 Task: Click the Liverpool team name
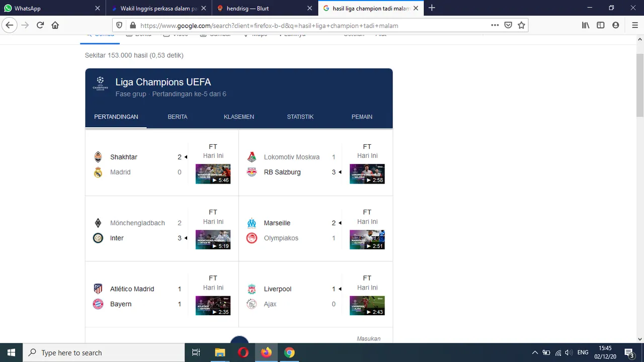[x=278, y=289]
